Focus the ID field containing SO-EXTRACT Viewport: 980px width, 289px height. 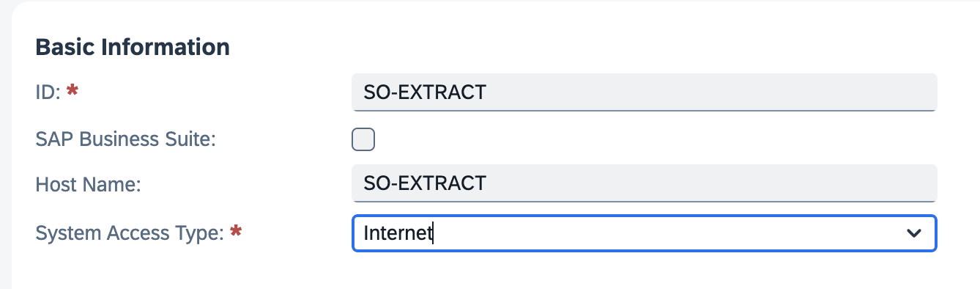click(x=645, y=92)
